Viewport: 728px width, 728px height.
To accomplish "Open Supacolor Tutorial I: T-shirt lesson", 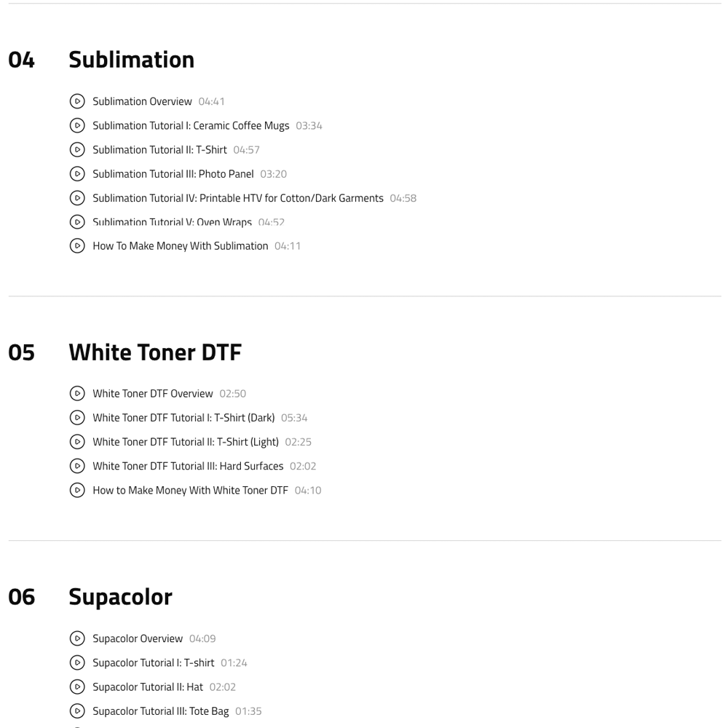I will click(153, 662).
